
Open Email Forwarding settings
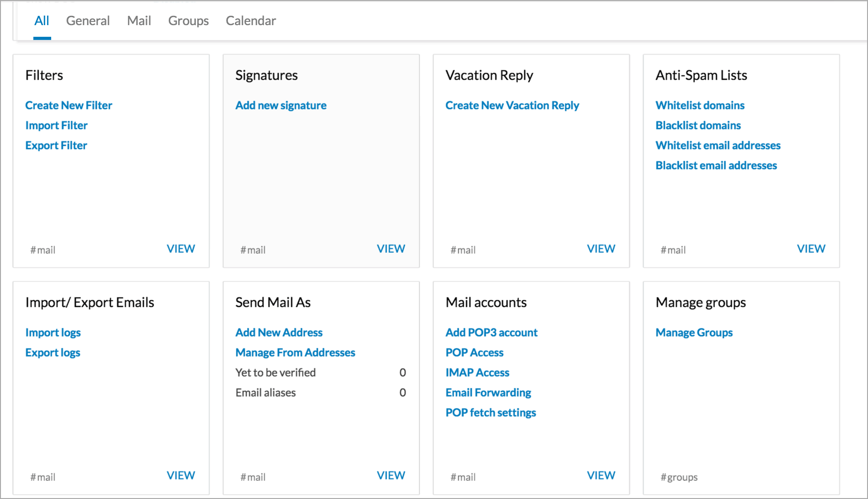click(x=488, y=393)
